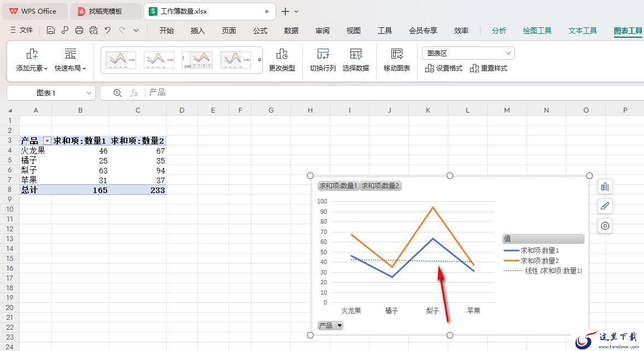Click 切换行列 button
Viewport: 644px width, 351px height.
point(323,60)
